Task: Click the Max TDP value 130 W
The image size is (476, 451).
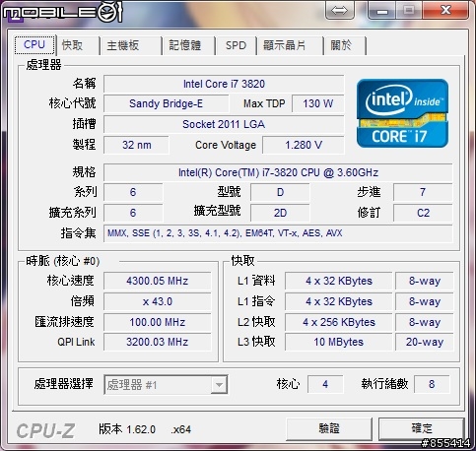Action: 318,103
